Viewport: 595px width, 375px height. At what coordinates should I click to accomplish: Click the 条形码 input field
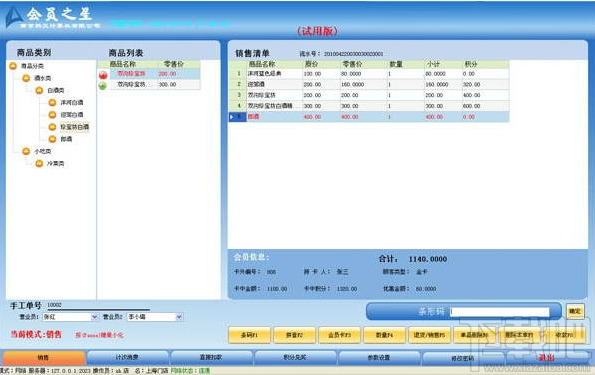(x=500, y=312)
